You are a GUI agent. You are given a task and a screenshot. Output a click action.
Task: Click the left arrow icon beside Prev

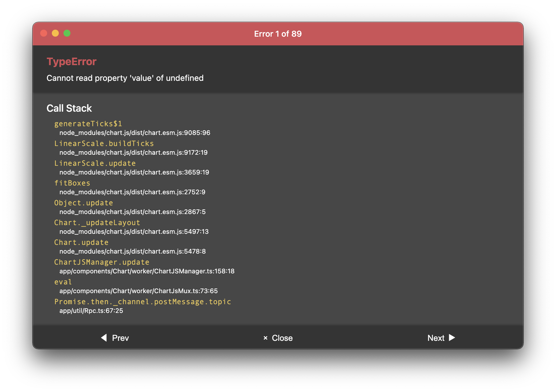coord(103,338)
